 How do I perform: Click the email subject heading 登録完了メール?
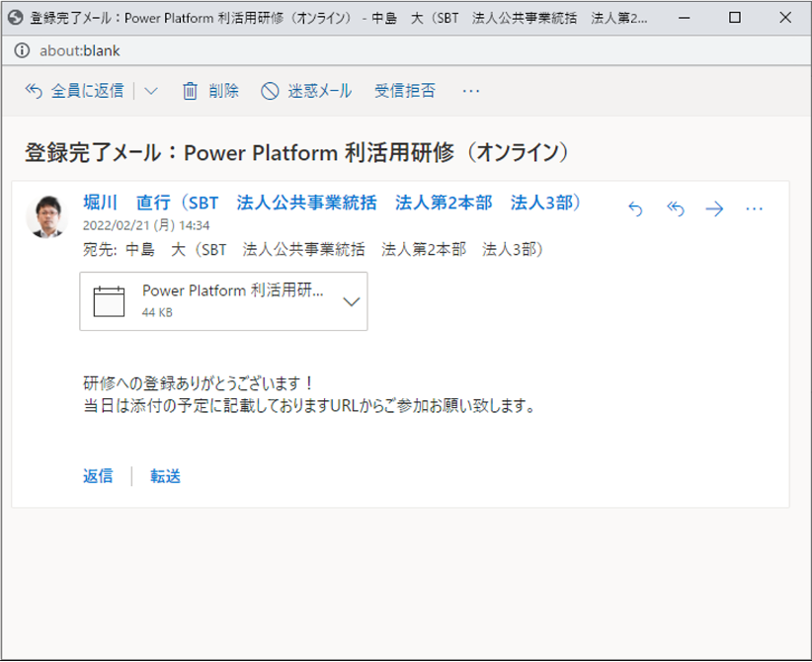tap(297, 153)
